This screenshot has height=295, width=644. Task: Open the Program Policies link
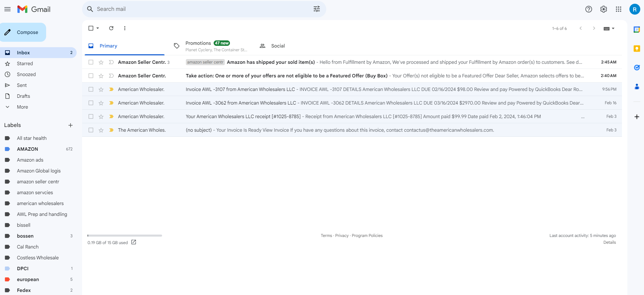click(367, 236)
